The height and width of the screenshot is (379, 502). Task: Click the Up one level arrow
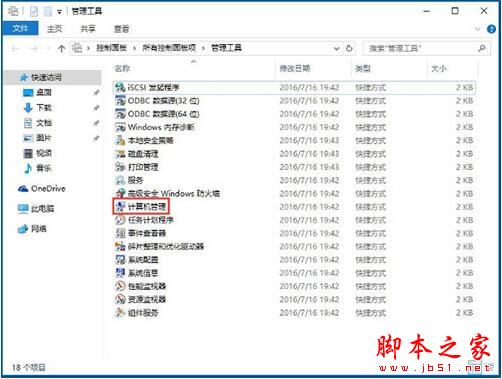coord(61,49)
